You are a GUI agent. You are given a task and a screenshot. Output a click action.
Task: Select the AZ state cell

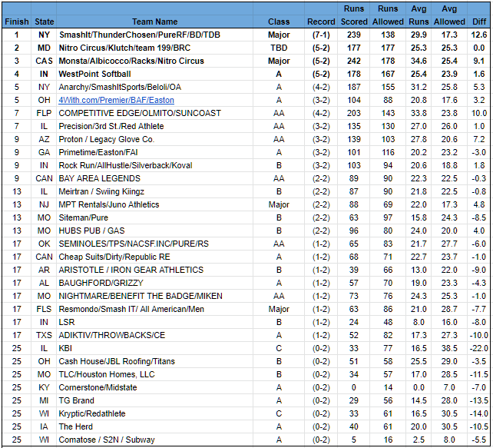[x=44, y=139]
